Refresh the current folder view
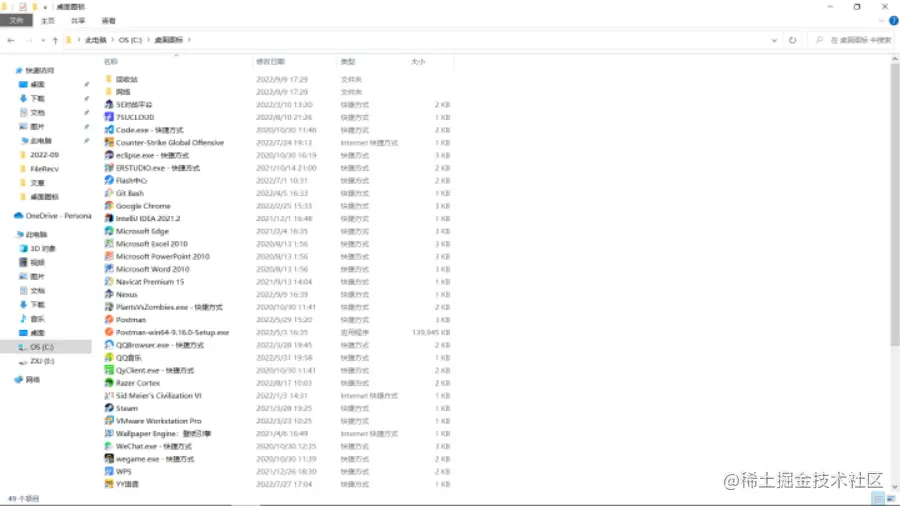This screenshot has width=900, height=507. 793,40
